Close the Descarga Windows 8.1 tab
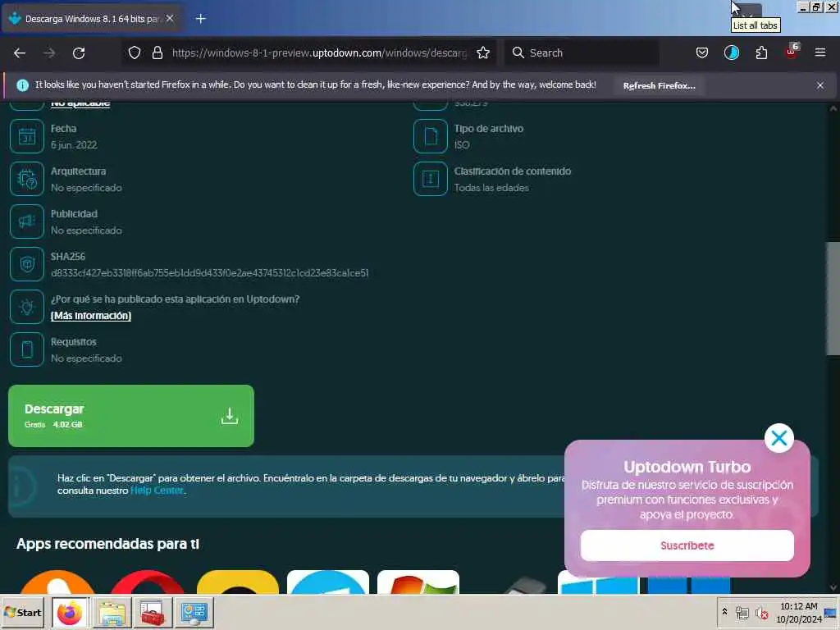This screenshot has height=630, width=840. coord(170,18)
